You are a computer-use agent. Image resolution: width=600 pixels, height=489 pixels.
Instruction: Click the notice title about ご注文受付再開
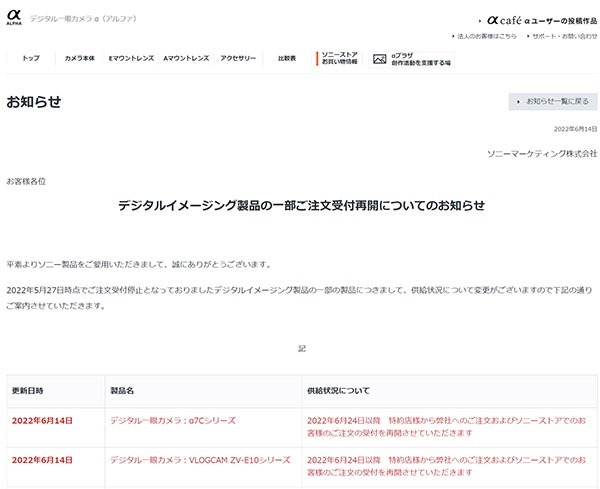pos(302,205)
